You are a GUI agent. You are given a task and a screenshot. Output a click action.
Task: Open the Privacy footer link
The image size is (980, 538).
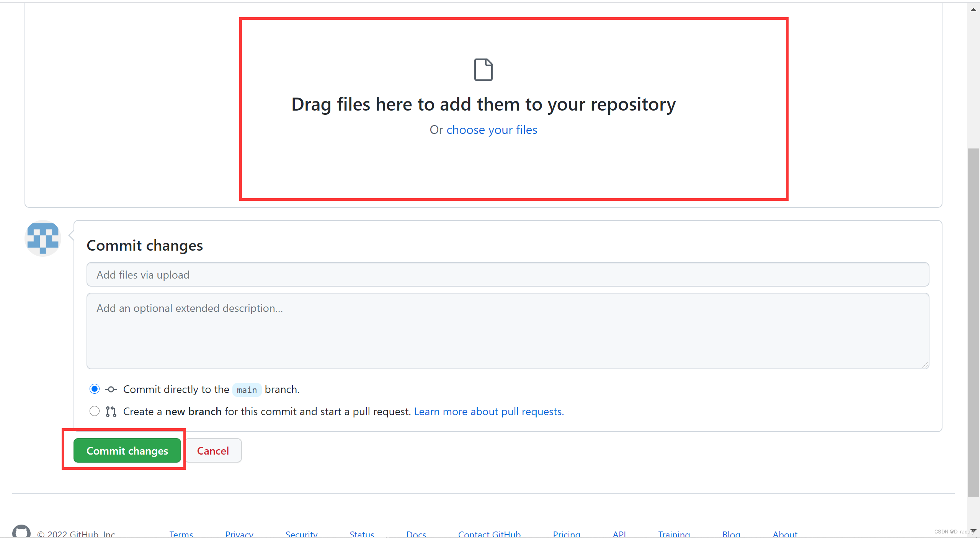(x=239, y=534)
